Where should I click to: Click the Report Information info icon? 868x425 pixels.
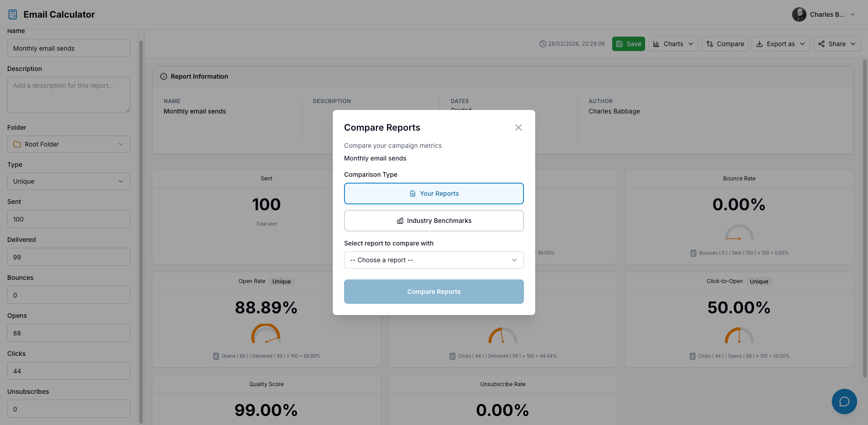point(163,76)
